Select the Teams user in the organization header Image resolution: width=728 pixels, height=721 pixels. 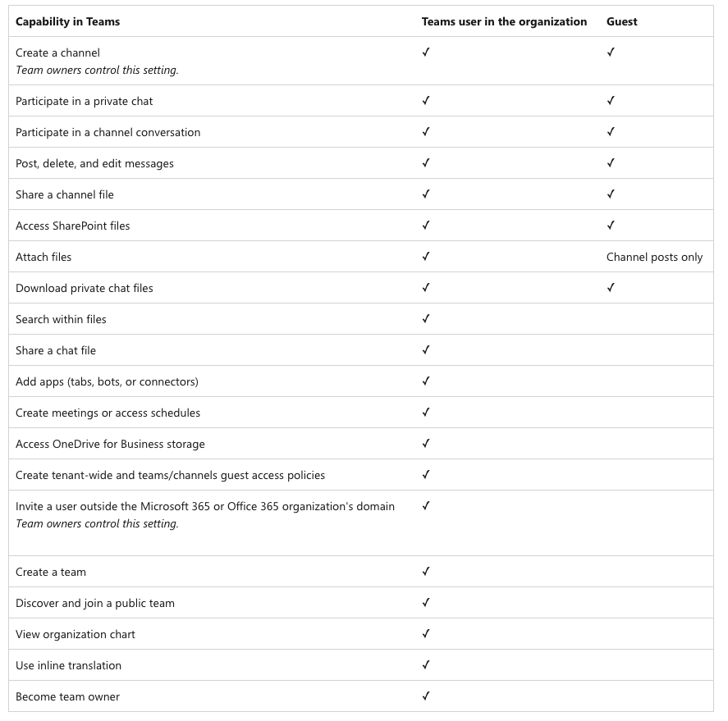(x=504, y=22)
